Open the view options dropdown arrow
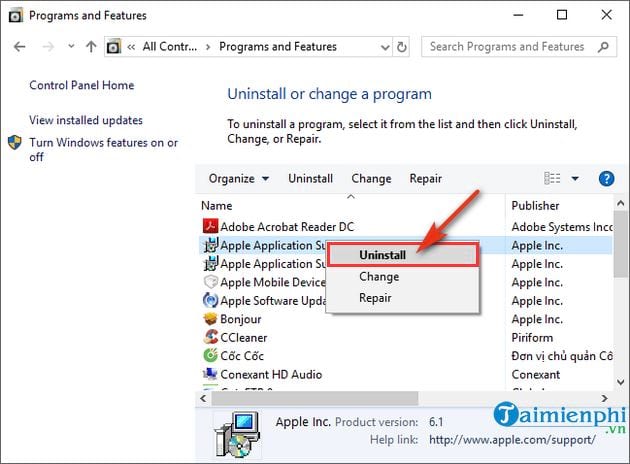The width and height of the screenshot is (630, 464). point(575,178)
